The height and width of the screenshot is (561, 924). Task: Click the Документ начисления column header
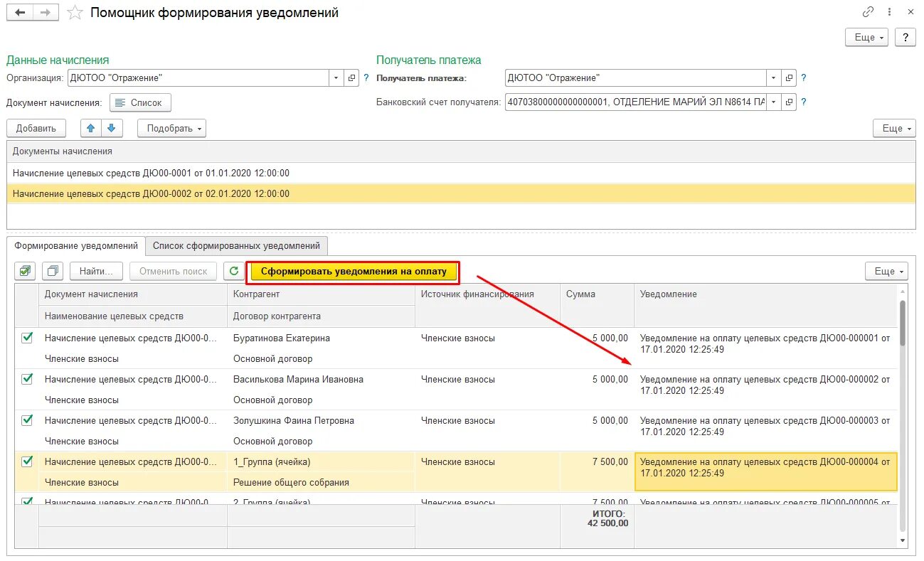[x=132, y=294]
